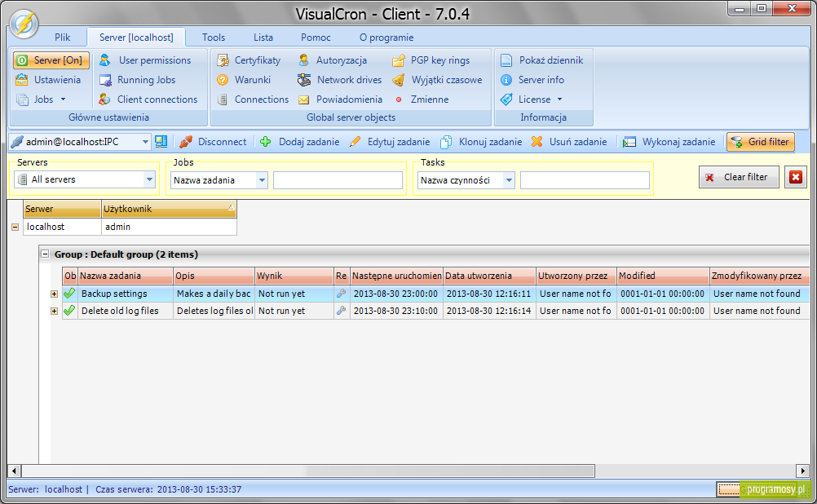
Task: Open User permissions
Action: (x=145, y=60)
